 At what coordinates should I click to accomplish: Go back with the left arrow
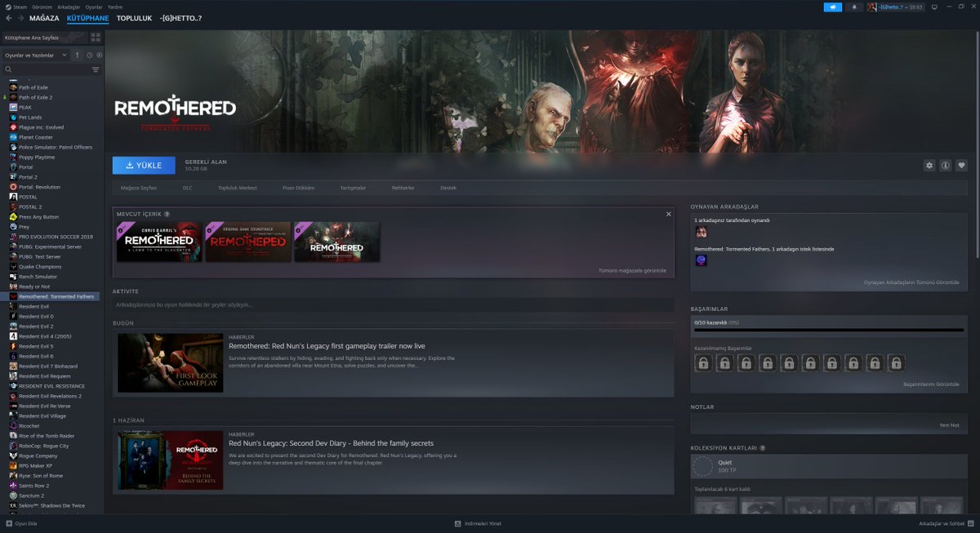9,18
